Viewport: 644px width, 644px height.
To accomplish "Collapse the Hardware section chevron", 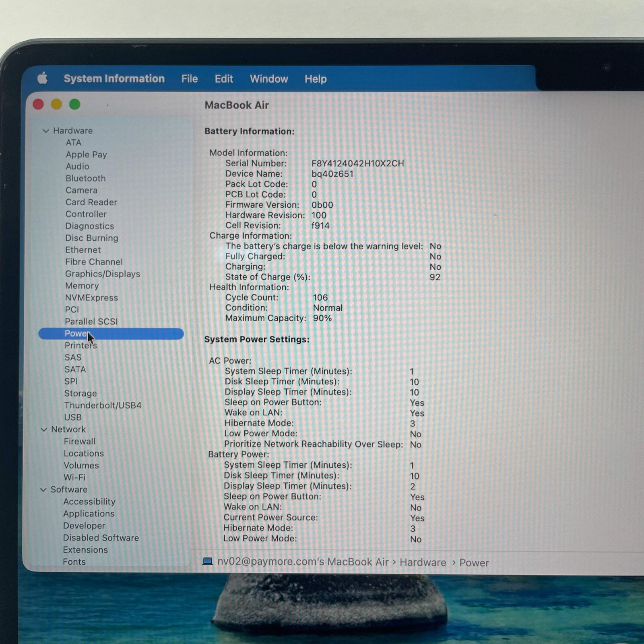I will click(45, 131).
